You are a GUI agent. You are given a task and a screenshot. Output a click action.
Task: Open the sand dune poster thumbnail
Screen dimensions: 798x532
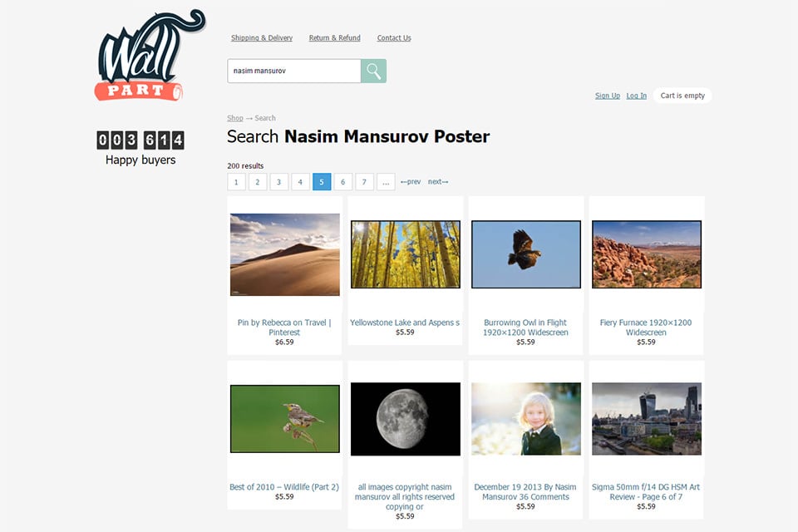(285, 254)
